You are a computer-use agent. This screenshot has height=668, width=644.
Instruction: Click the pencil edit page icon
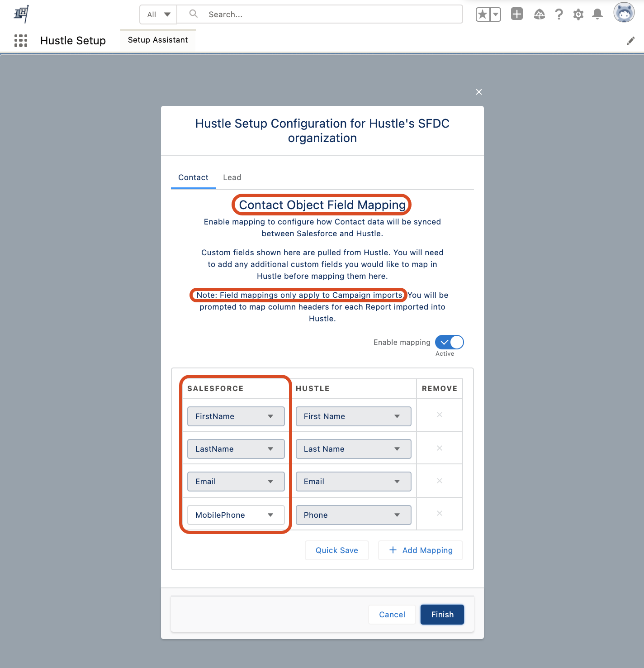pyautogui.click(x=631, y=41)
